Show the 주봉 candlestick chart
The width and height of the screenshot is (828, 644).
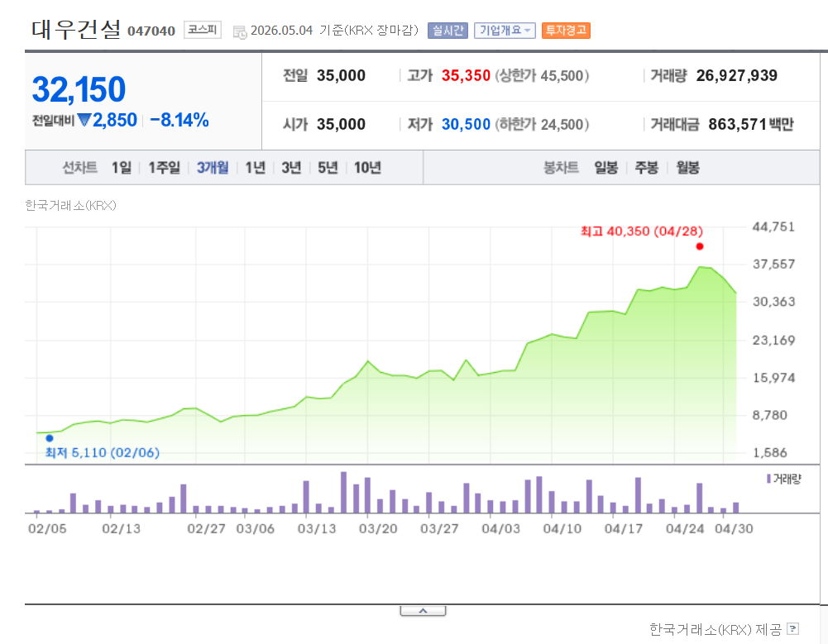(646, 168)
